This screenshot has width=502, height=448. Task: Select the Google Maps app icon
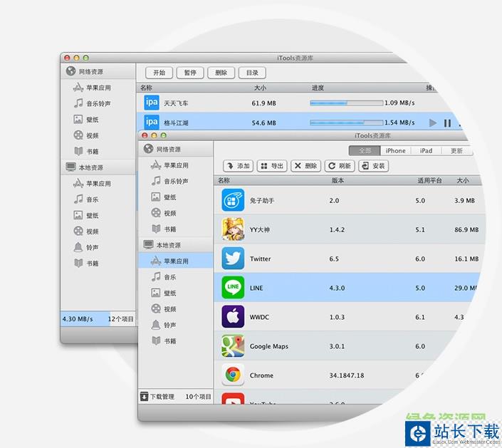pyautogui.click(x=233, y=346)
